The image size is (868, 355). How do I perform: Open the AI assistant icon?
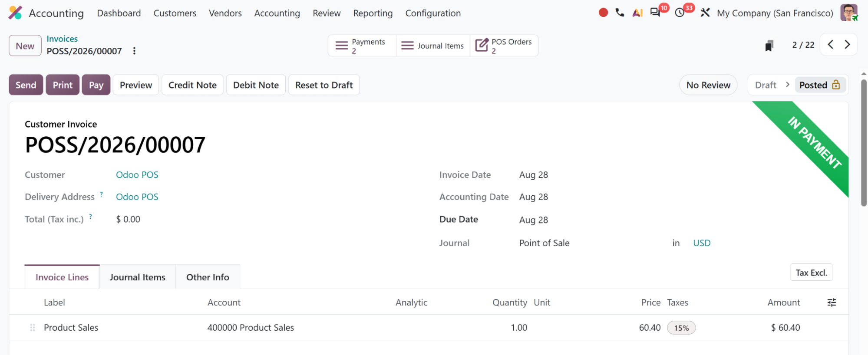[x=637, y=13]
